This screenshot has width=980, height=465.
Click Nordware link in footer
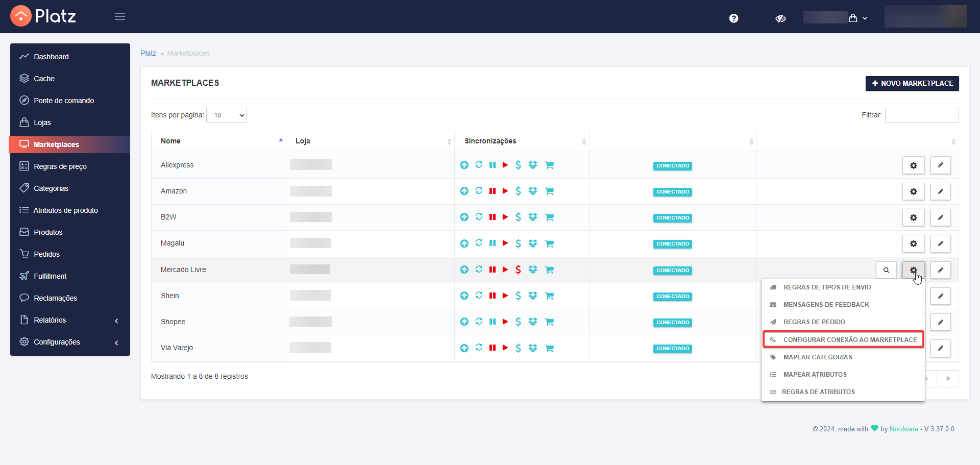[903, 429]
